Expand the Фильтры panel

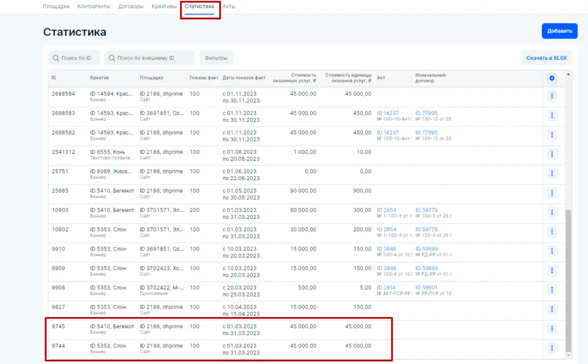216,58
